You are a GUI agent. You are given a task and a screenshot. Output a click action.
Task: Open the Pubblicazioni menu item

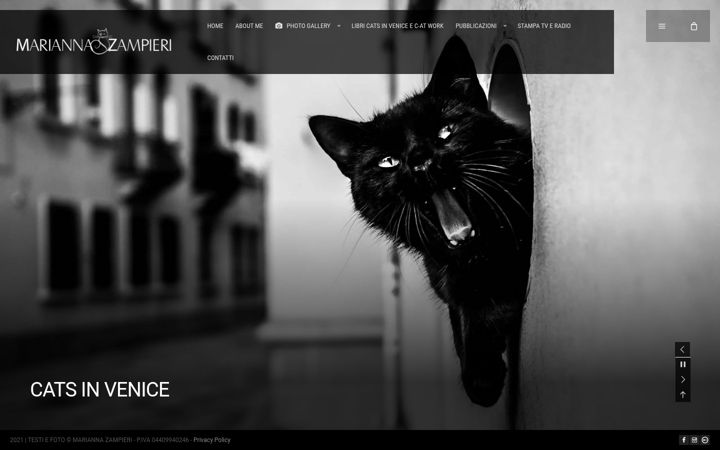(476, 26)
